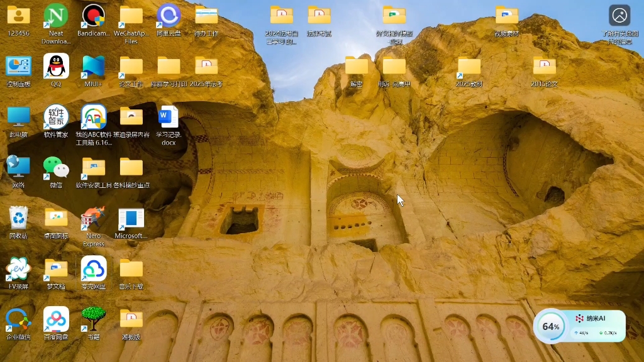Open the 湘教版 folder

click(x=131, y=319)
